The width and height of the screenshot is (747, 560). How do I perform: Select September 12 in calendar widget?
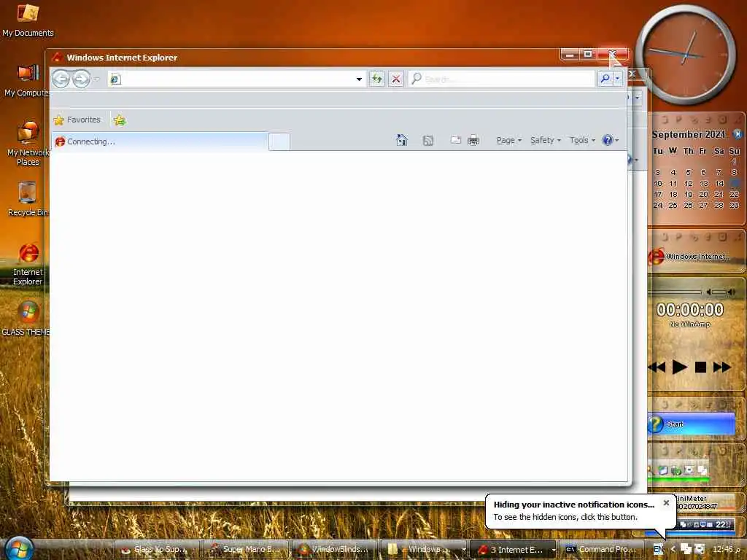688,183
